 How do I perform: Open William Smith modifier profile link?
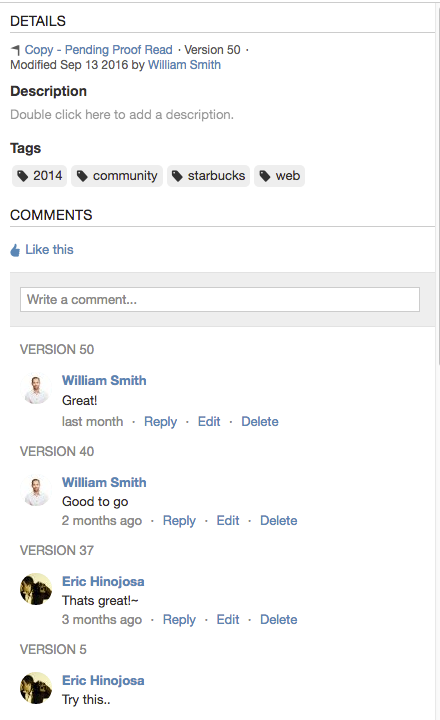click(184, 65)
